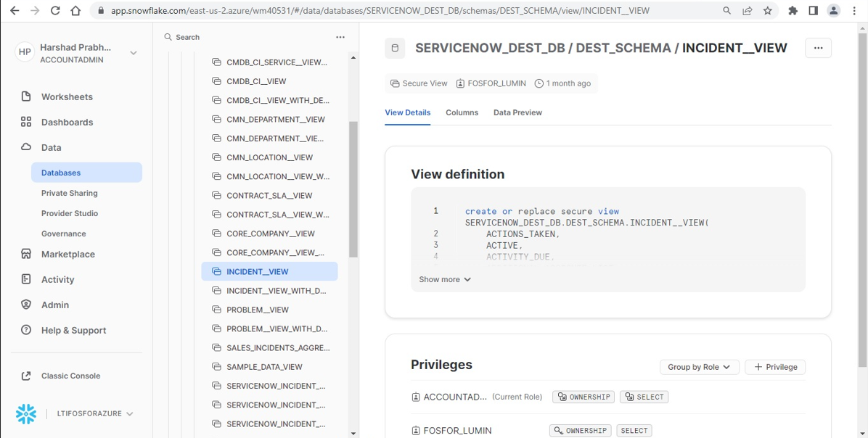
Task: Share this page from address bar
Action: pos(748,10)
